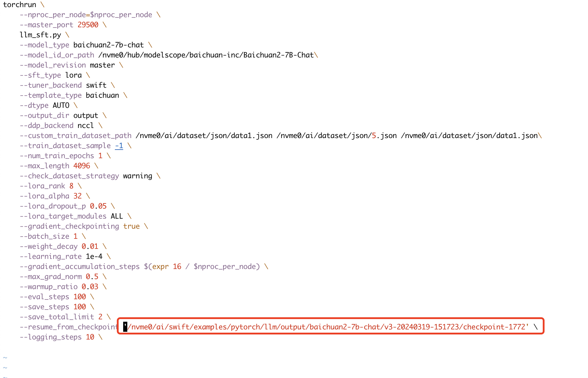Click check_dataset_strategy value 'warning'
Viewport: 588px width, 378px height.
138,176
